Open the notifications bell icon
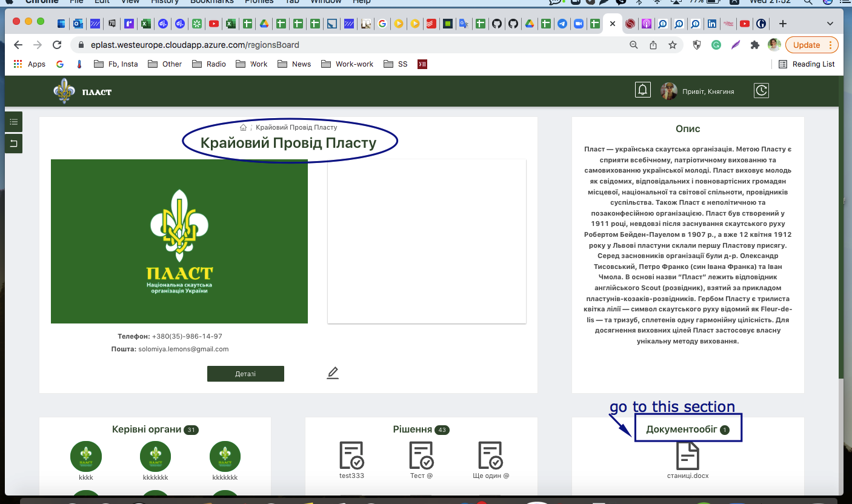The height and width of the screenshot is (504, 852). 643,90
